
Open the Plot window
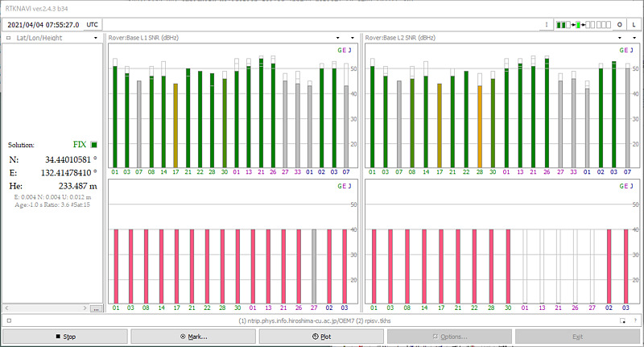click(x=321, y=337)
